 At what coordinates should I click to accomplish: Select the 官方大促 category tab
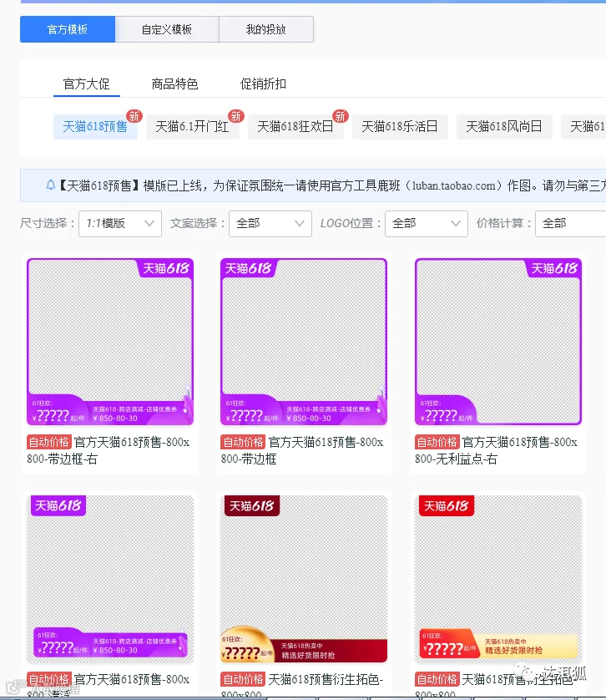point(87,84)
